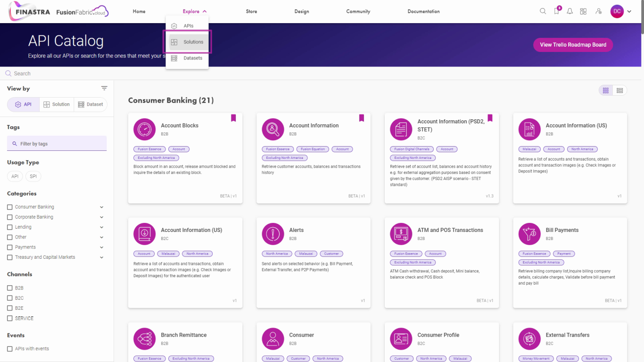The height and width of the screenshot is (362, 644).
Task: Focus the catalog Search field
Action: (x=321, y=74)
